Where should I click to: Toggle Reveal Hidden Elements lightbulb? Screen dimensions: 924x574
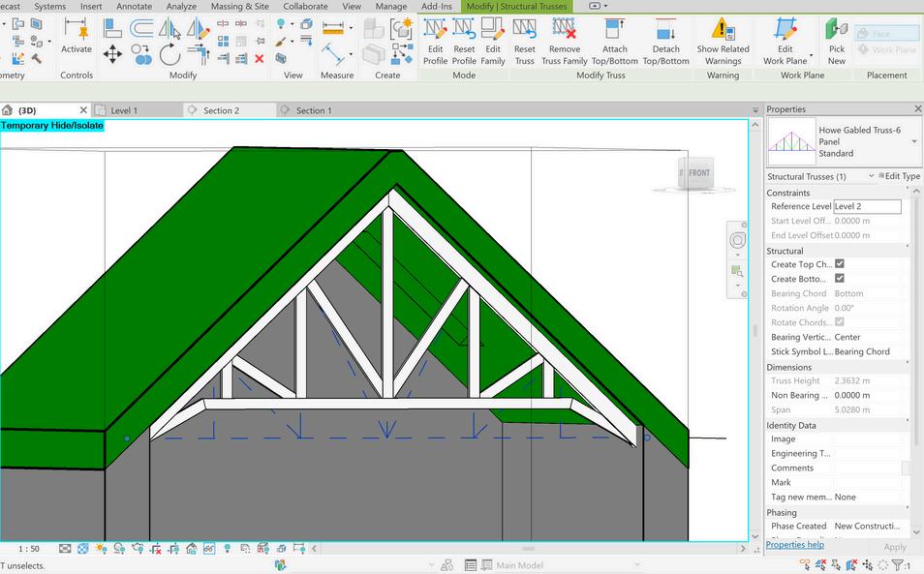click(228, 549)
